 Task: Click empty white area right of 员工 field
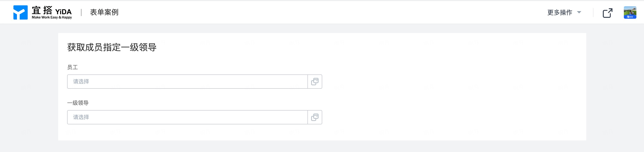click(450, 82)
